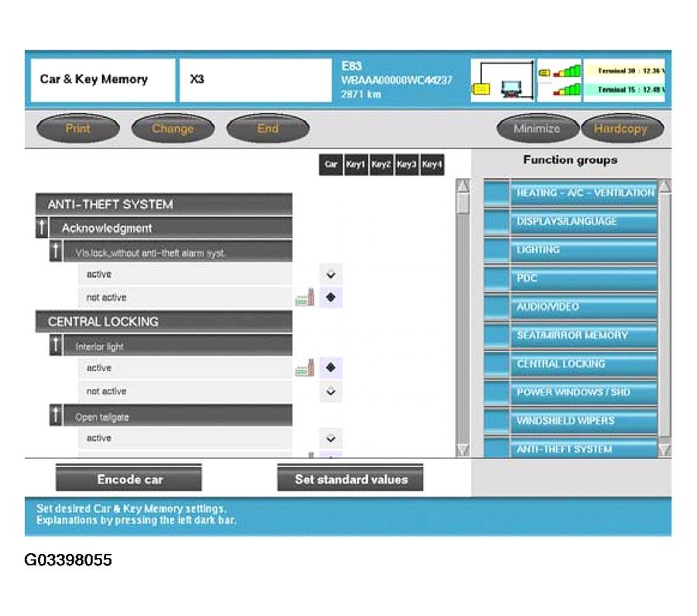Click the factory icon beside anti-theft not active
This screenshot has height=616, width=697.
304,298
